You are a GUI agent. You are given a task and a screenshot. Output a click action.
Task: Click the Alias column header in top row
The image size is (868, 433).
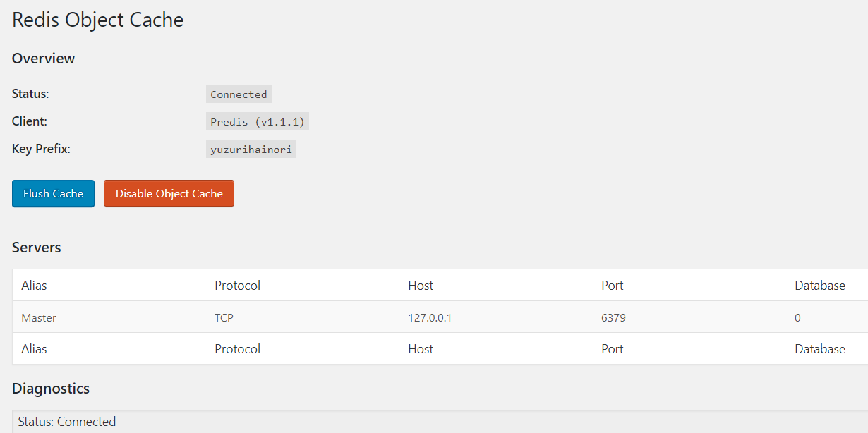(x=34, y=286)
